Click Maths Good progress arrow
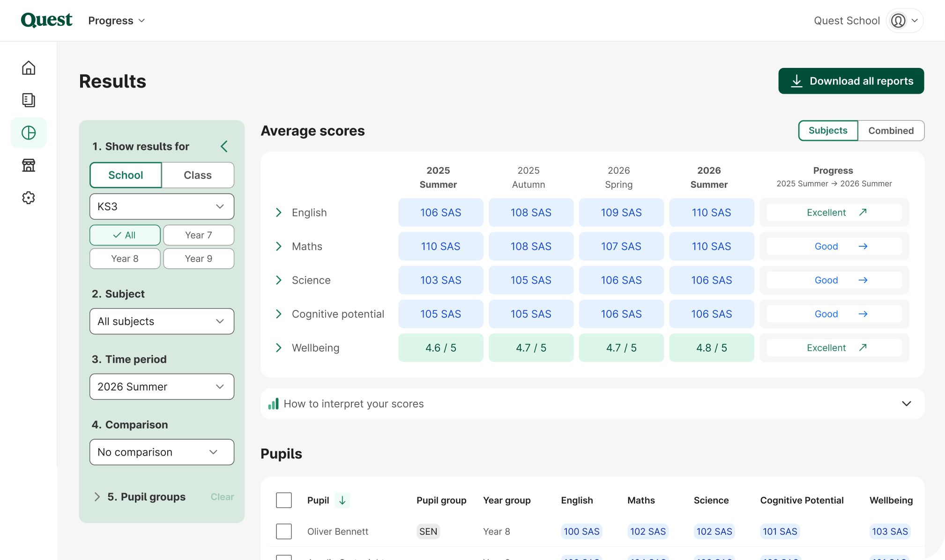 [x=863, y=246]
